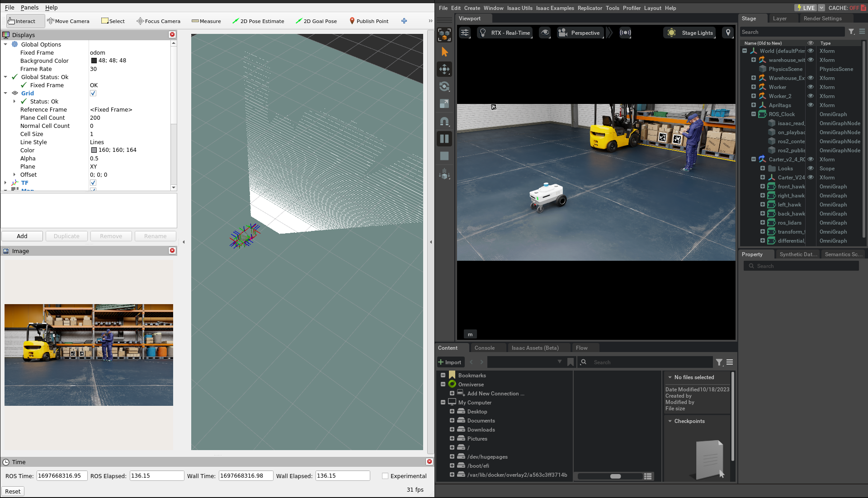Select the Move tool in Isaac toolbar
The image size is (868, 498).
coord(444,69)
